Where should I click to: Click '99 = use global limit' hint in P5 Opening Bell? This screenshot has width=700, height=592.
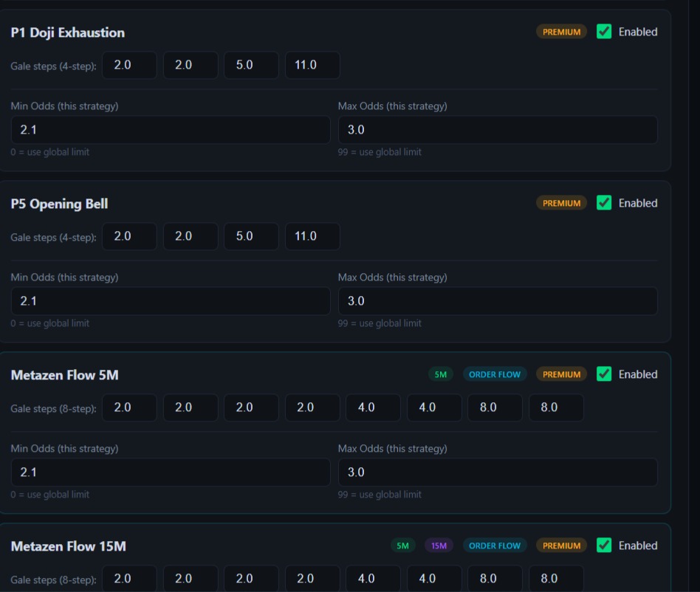[380, 323]
